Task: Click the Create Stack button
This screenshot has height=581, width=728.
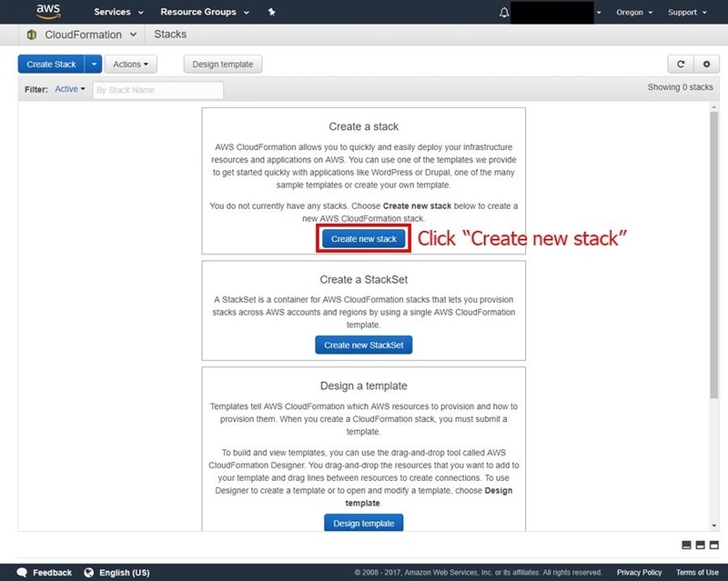Action: [x=51, y=64]
